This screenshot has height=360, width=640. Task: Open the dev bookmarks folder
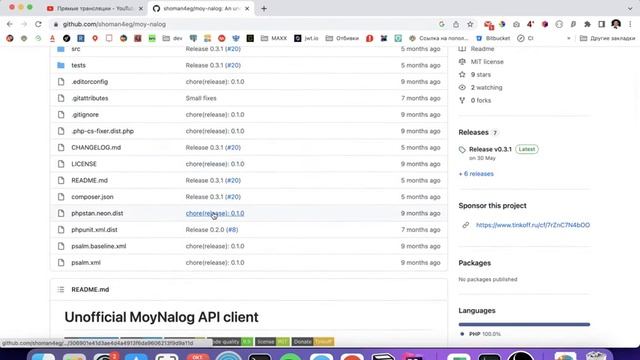coord(172,38)
